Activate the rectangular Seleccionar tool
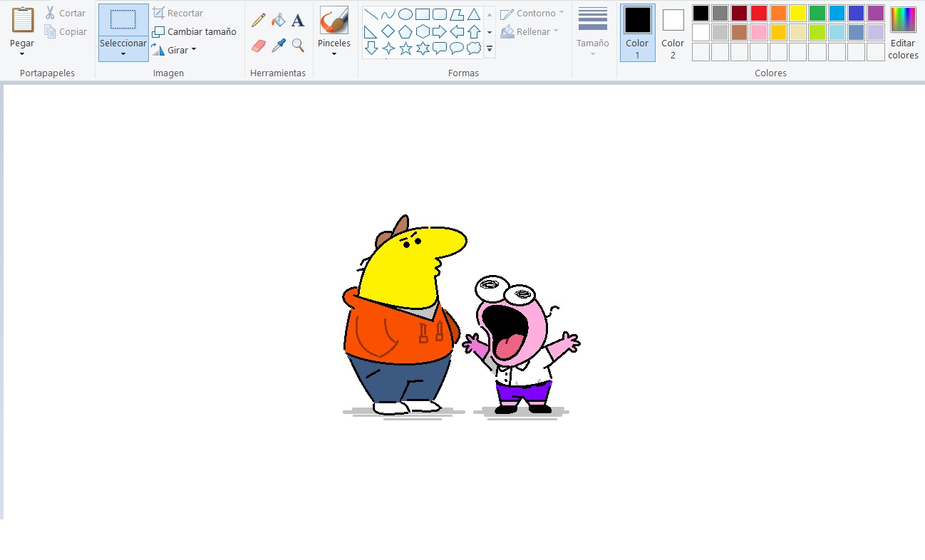 (123, 19)
